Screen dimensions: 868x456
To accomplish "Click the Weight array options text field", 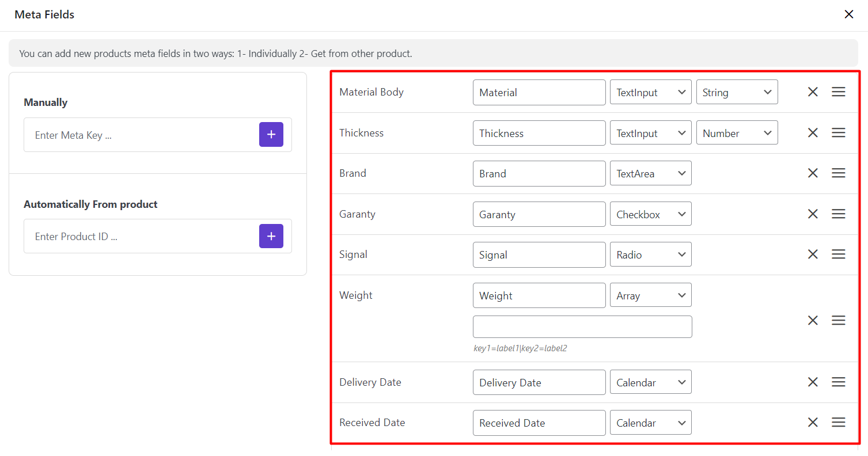I will point(582,326).
